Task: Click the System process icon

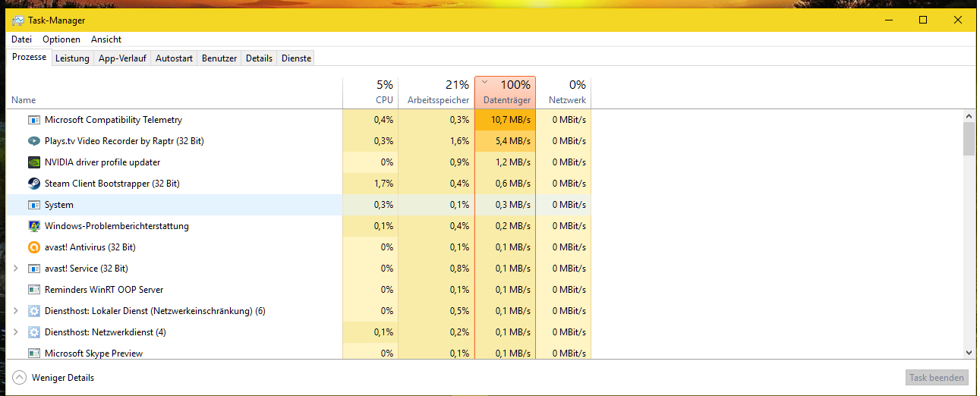Action: (x=33, y=205)
